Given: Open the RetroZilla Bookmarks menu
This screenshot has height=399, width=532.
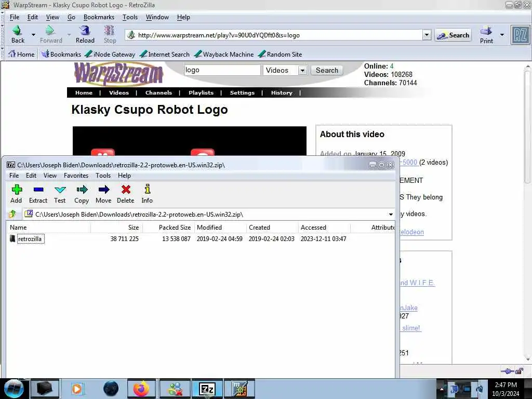Looking at the screenshot, I should (x=99, y=17).
